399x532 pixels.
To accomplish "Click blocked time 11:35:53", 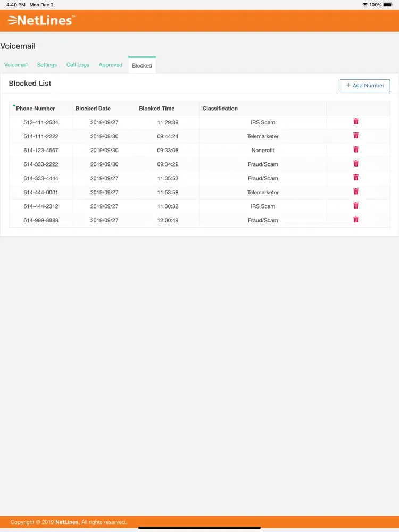I will coord(168,178).
